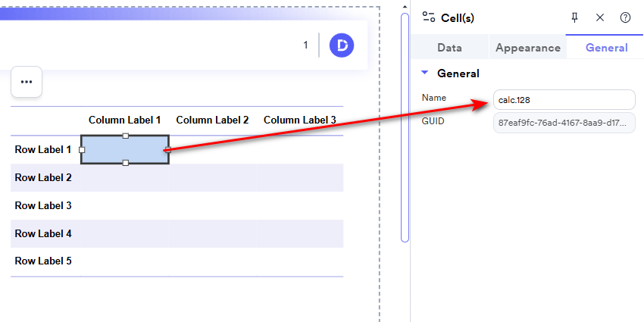Open help for the Cell(s) panel
644x322 pixels.
[x=625, y=17]
